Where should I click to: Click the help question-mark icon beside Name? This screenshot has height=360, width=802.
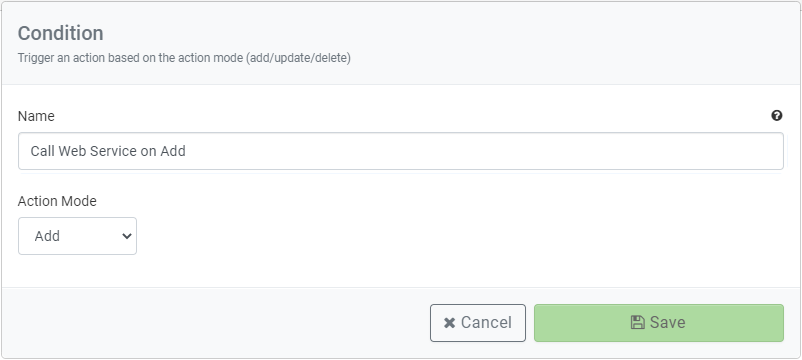tap(776, 116)
